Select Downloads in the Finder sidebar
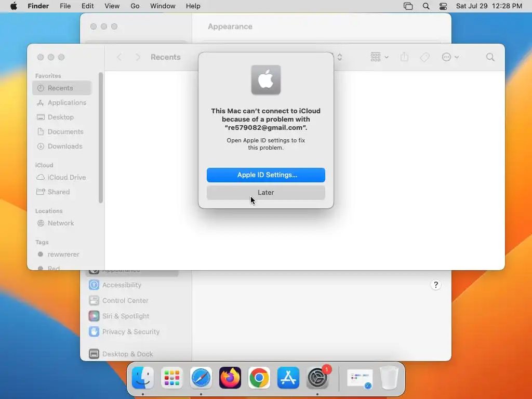This screenshot has height=399, width=532. tap(62, 146)
